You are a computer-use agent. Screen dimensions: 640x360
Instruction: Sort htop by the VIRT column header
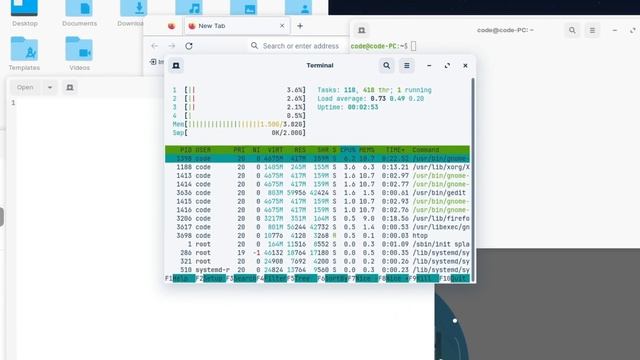pyautogui.click(x=275, y=150)
